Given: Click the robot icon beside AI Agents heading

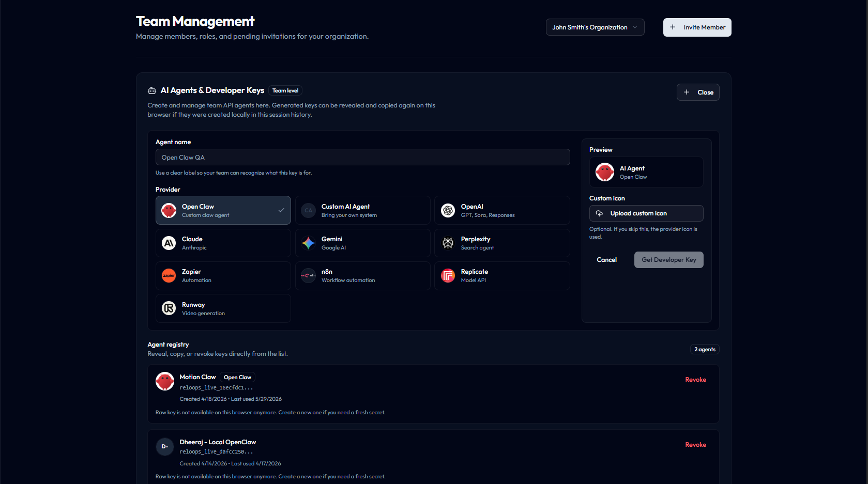Looking at the screenshot, I should pyautogui.click(x=152, y=90).
